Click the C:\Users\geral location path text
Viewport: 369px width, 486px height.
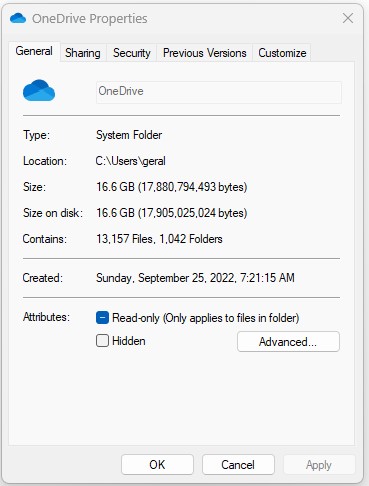[130, 161]
